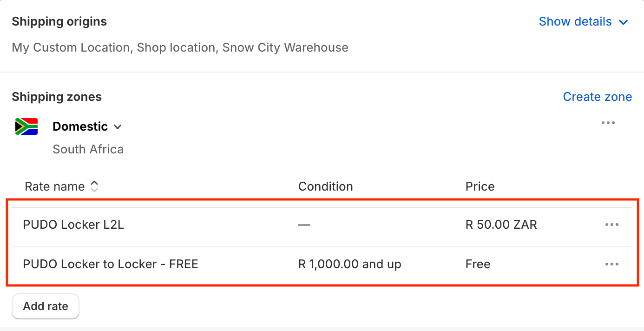644x331 pixels.
Task: Select the PUDO Locker to Locker - FREE row
Action: (322, 265)
